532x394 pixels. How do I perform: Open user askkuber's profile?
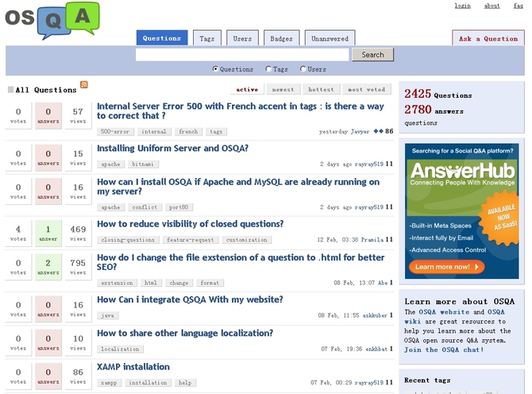pos(375,315)
